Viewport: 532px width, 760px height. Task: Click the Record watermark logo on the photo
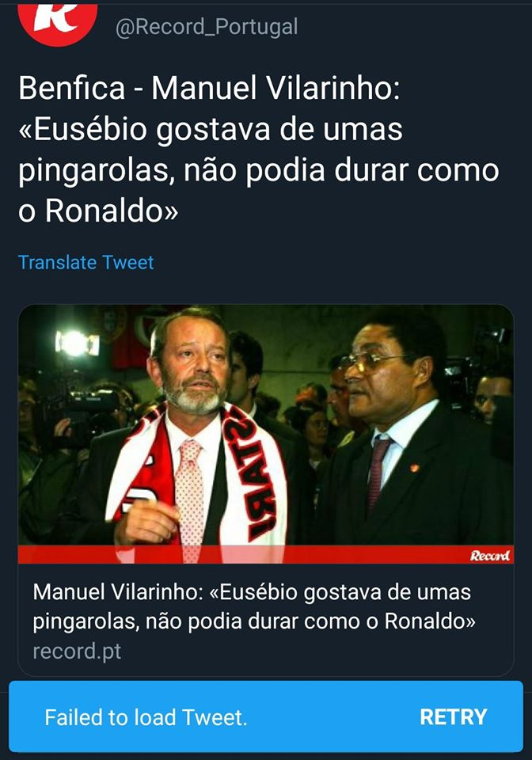489,555
